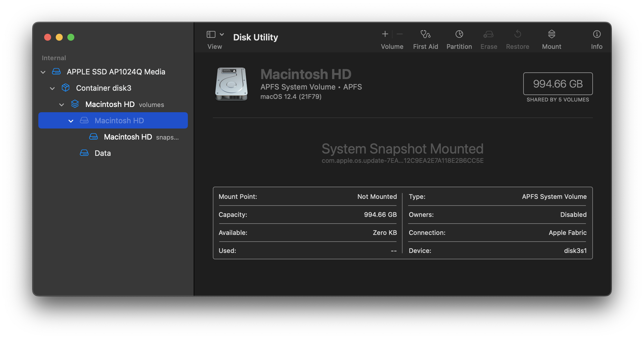Select the Data volume
644x339 pixels.
click(102, 153)
